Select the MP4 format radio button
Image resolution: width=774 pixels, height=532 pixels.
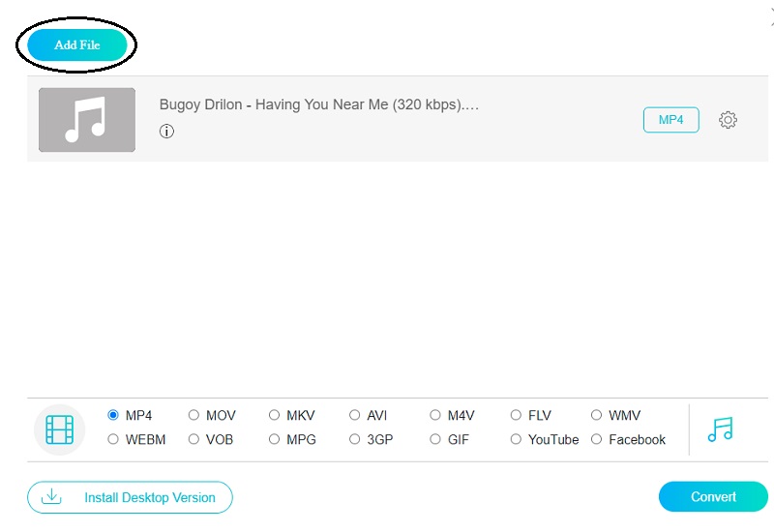(x=114, y=415)
